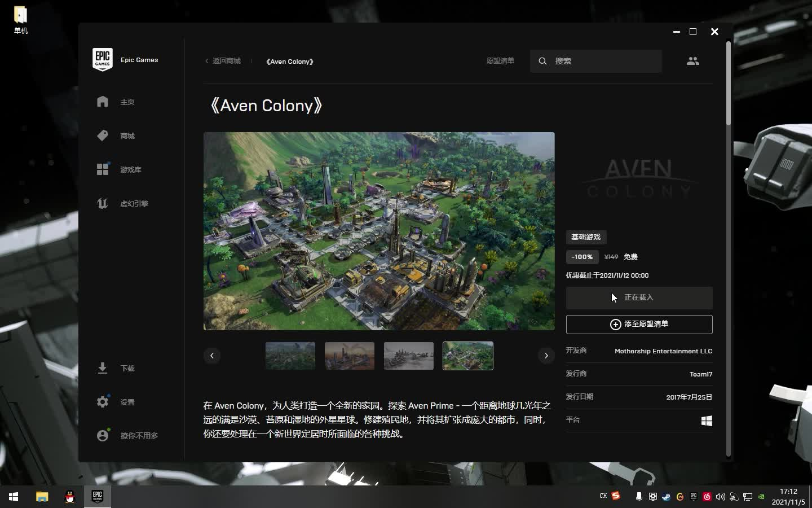Screen dimensions: 812x508
Task: Click the network connection tray icon
Action: click(748, 497)
